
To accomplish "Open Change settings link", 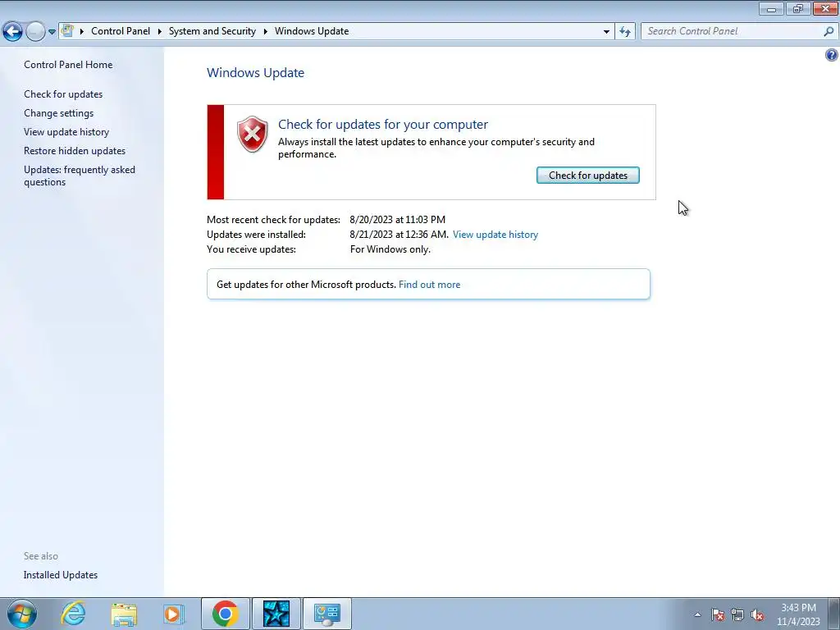I will [58, 113].
